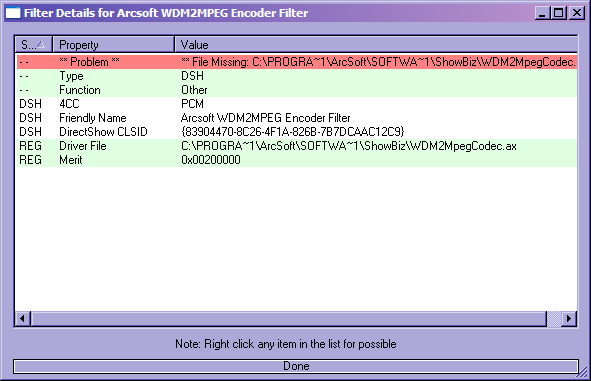Close the Filter Details window
Image resolution: width=591 pixels, height=381 pixels.
(x=577, y=13)
